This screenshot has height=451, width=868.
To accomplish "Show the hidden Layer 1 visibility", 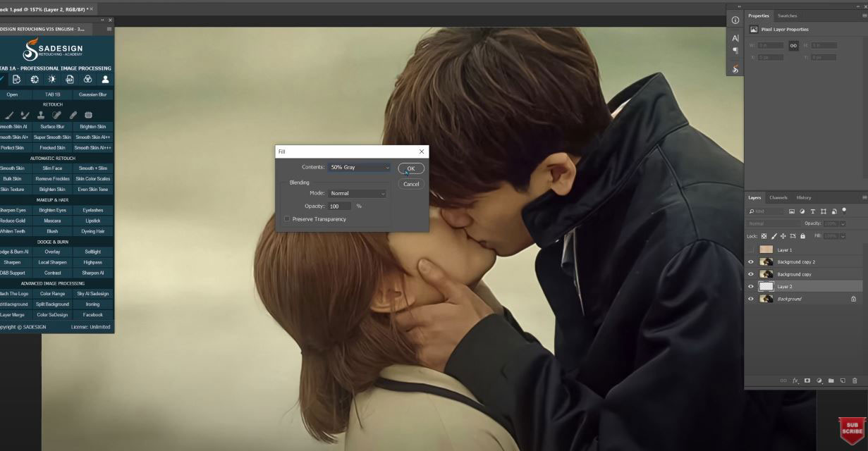I will (x=750, y=249).
